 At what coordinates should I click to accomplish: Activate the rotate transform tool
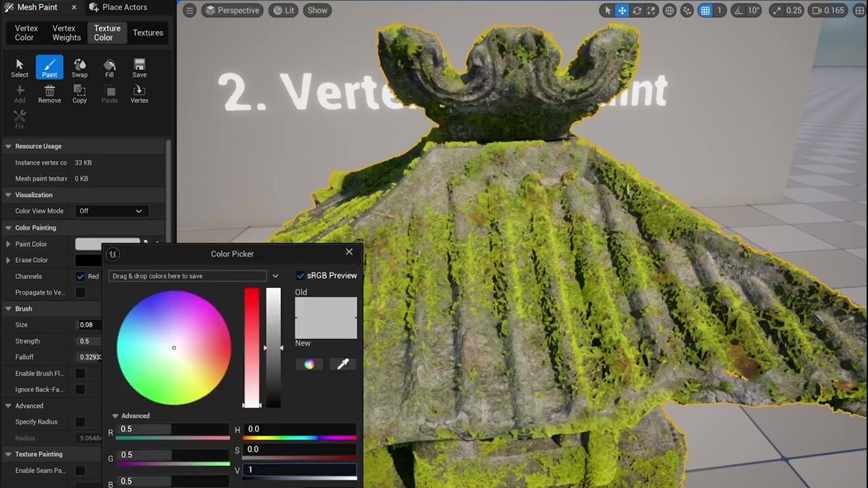tap(636, 10)
